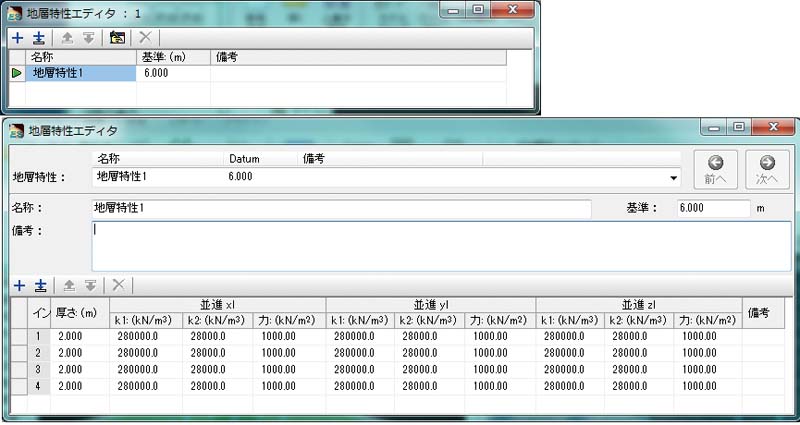Click the 前へ previous button
The height and width of the screenshot is (425, 800).
click(715, 170)
